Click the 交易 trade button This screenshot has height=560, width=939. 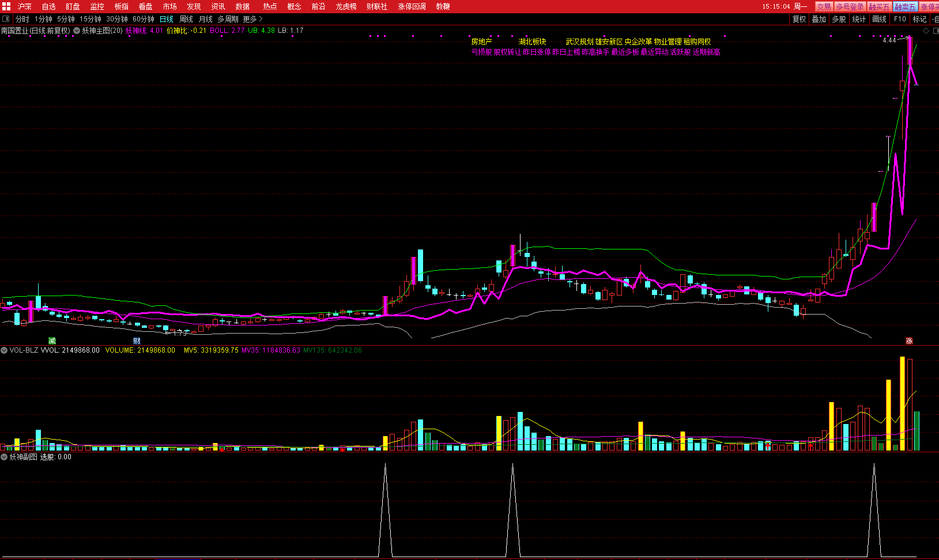point(824,6)
